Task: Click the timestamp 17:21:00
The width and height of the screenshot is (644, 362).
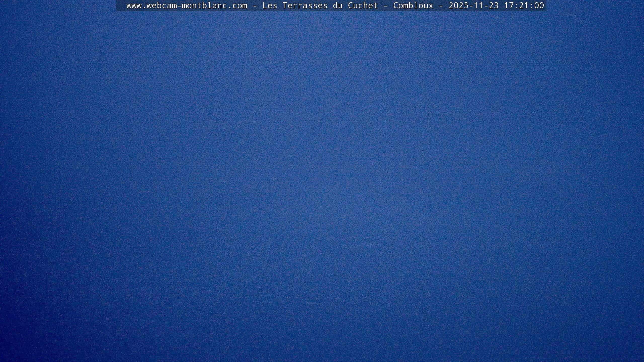Action: 524,6
